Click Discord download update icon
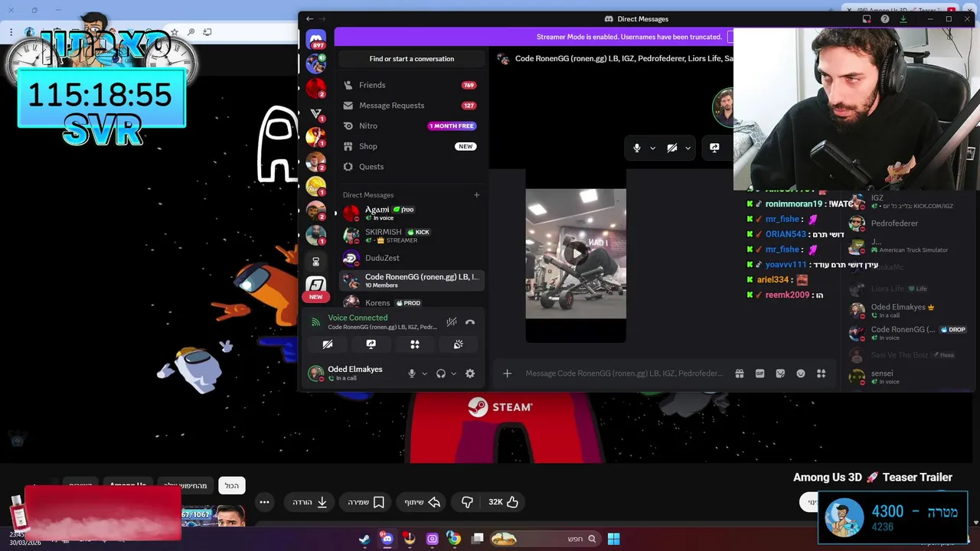 [x=903, y=19]
